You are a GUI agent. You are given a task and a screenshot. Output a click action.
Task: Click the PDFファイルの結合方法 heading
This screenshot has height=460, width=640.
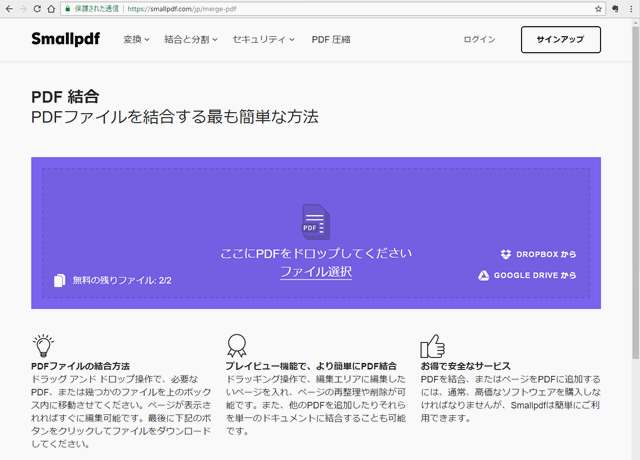(80, 366)
